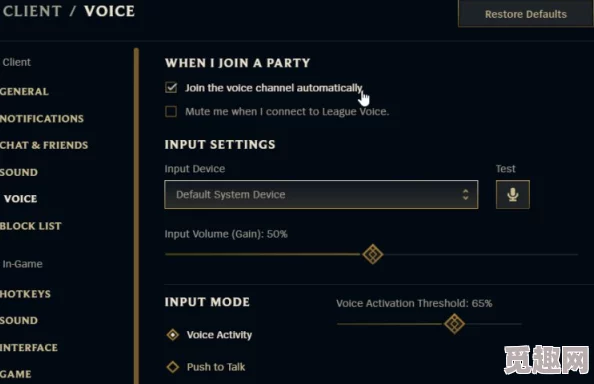Select the Voice settings item
The height and width of the screenshot is (384, 594).
(20, 199)
